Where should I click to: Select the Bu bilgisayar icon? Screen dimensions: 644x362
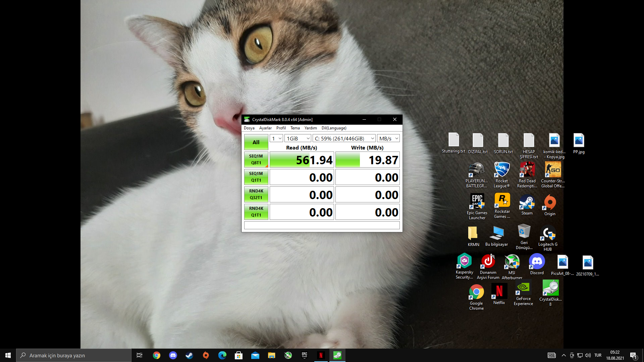coord(497,236)
